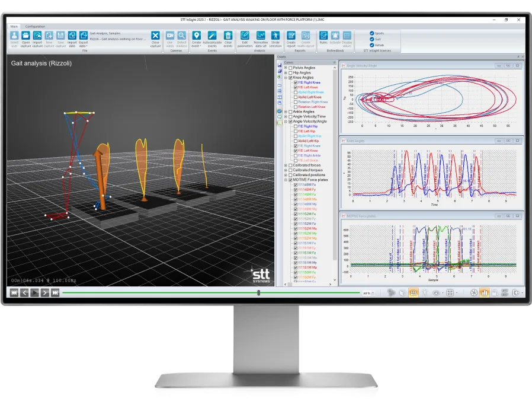Click the Activate bell icon
This screenshot has height=405, width=532.
click(x=335, y=36)
